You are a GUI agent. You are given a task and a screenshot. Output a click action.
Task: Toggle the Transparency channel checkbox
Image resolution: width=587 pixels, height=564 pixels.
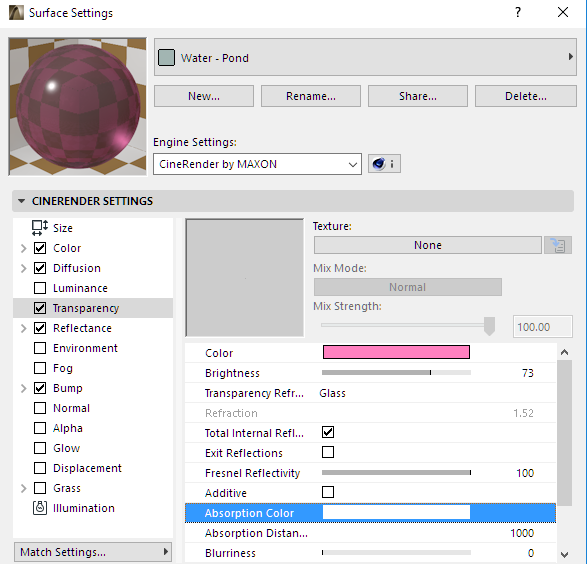(40, 308)
